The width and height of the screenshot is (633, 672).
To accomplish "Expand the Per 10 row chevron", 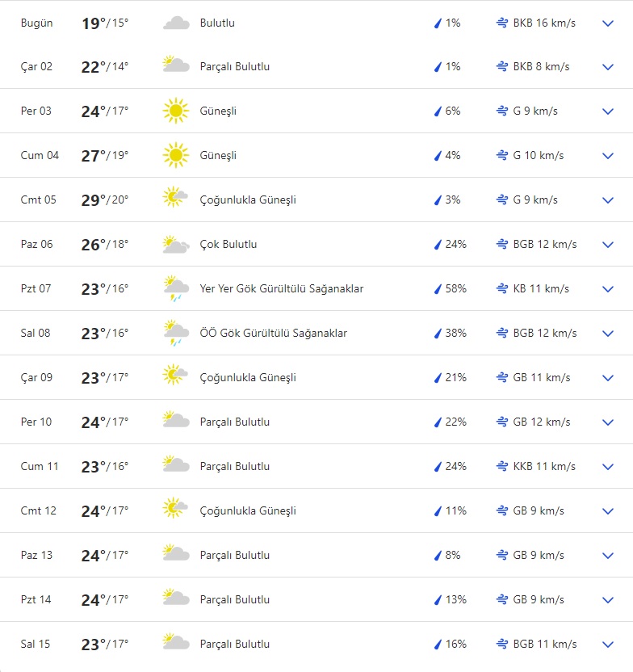I will pos(608,422).
